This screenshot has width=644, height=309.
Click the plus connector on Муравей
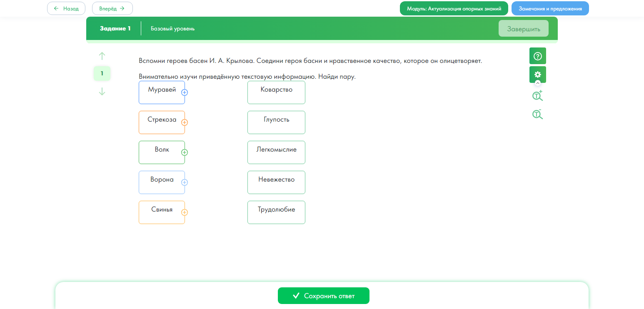click(185, 92)
